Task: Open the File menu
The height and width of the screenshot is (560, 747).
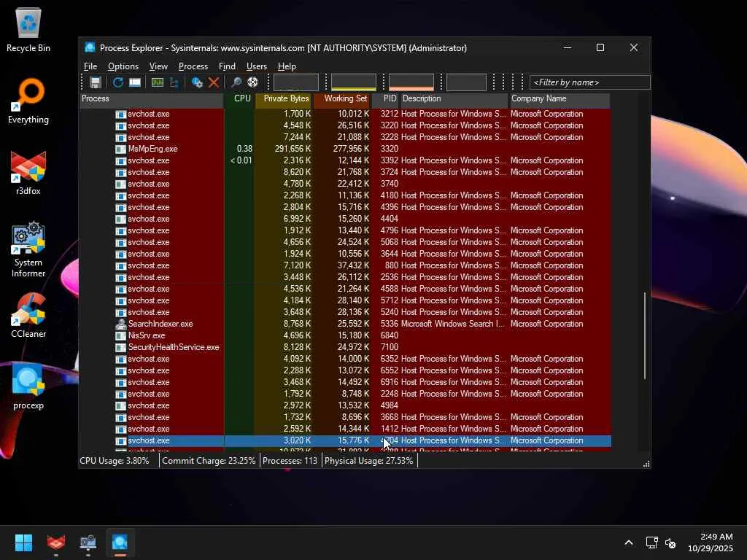Action: pyautogui.click(x=90, y=66)
